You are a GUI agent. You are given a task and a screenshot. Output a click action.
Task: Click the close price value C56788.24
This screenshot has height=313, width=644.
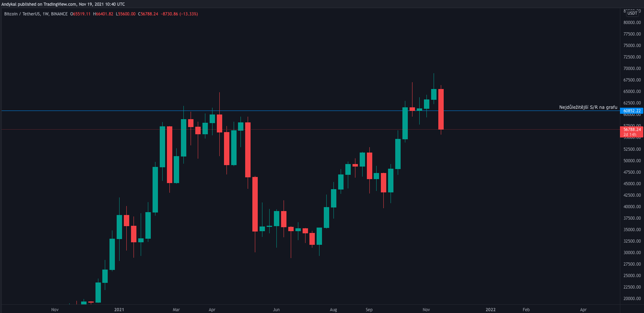click(x=148, y=14)
